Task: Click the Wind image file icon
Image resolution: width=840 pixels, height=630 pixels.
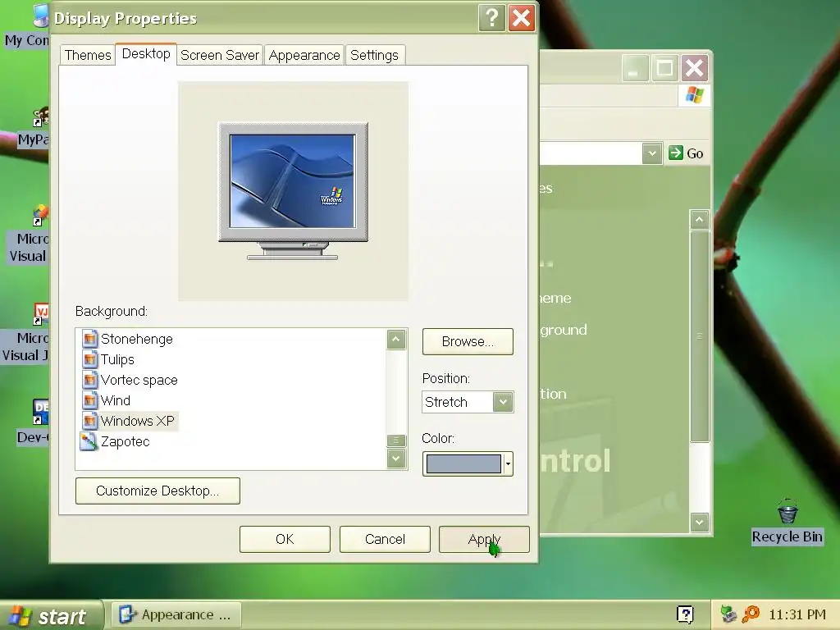Action: 89,399
